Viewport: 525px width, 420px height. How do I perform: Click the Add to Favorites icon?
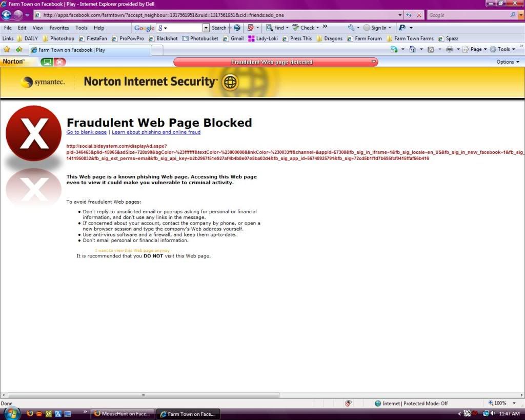click(19, 50)
